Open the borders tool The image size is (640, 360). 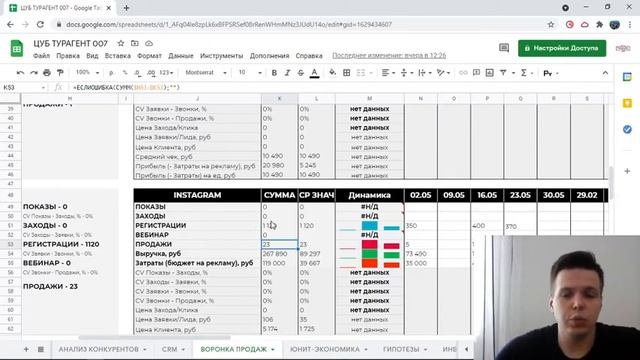point(347,73)
